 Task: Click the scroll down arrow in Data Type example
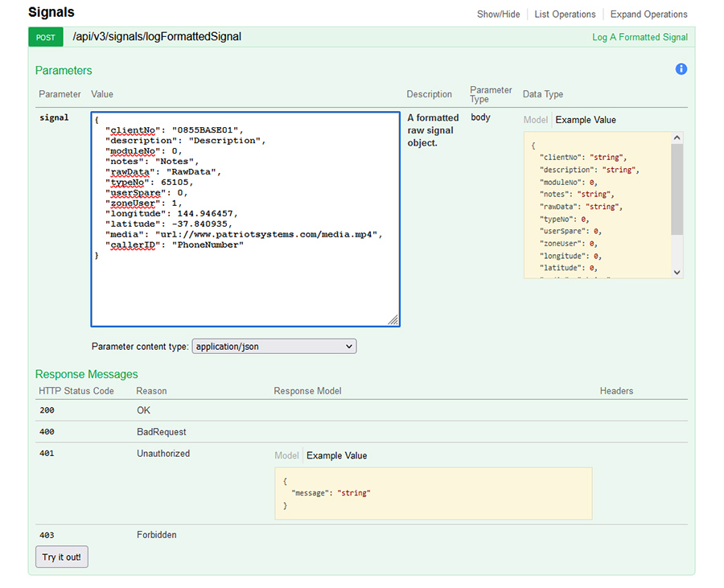click(677, 272)
